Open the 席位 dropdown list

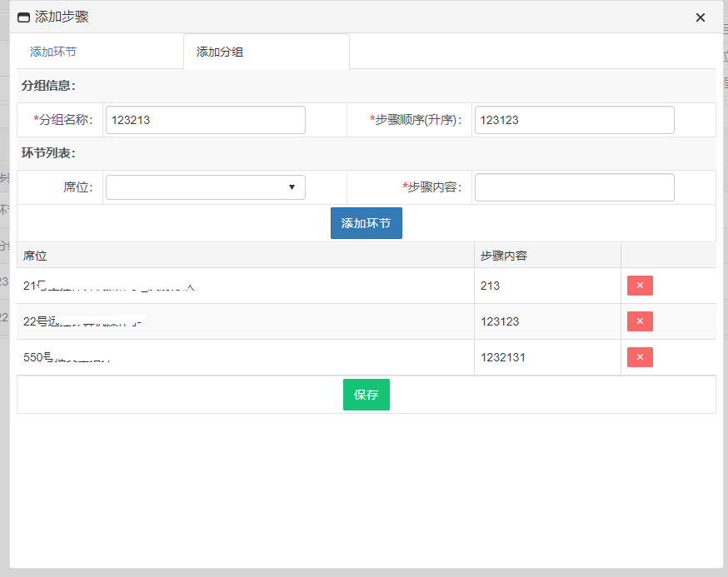tap(206, 187)
